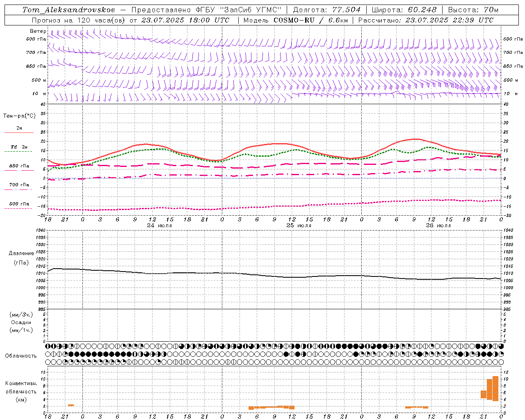Click the "Облачность" cloudiness label
Screen dimensions: 525x420
coord(21,356)
